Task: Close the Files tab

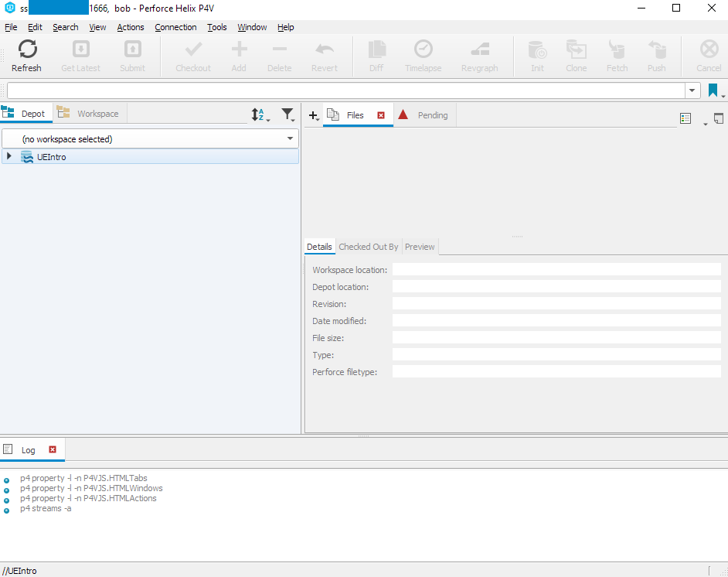Action: coord(381,115)
